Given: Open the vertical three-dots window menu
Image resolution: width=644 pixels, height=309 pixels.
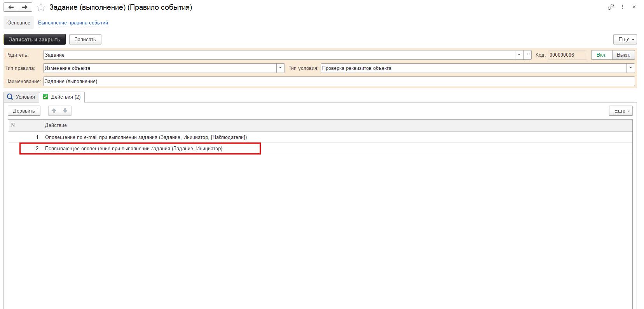Looking at the screenshot, I should (x=623, y=7).
